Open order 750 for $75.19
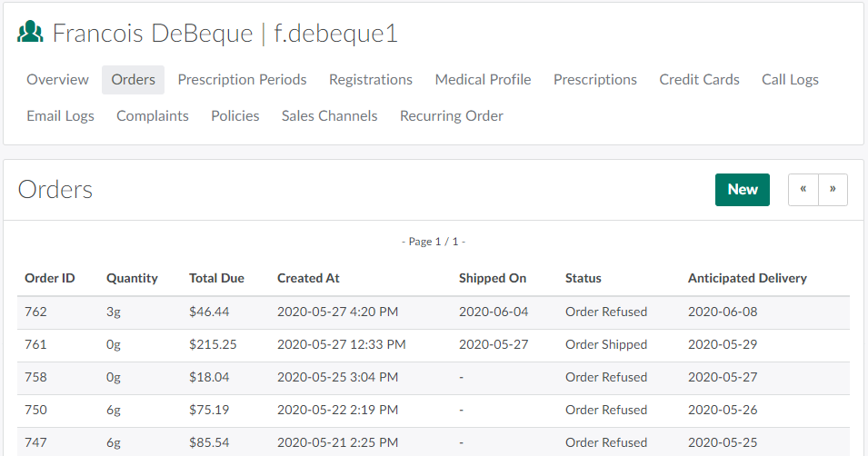The width and height of the screenshot is (868, 456). pos(36,410)
